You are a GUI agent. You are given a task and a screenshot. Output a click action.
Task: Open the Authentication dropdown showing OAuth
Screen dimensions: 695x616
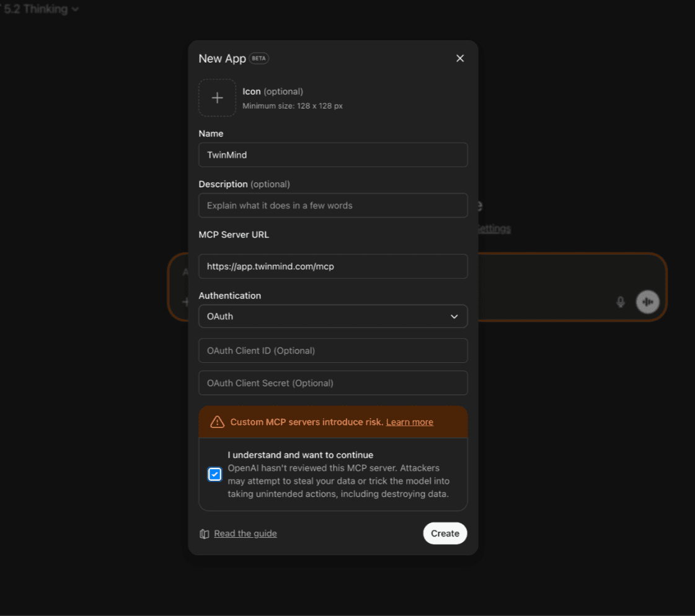[x=333, y=316]
